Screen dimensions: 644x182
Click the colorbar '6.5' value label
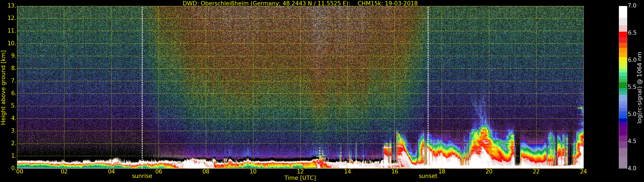tap(632, 33)
